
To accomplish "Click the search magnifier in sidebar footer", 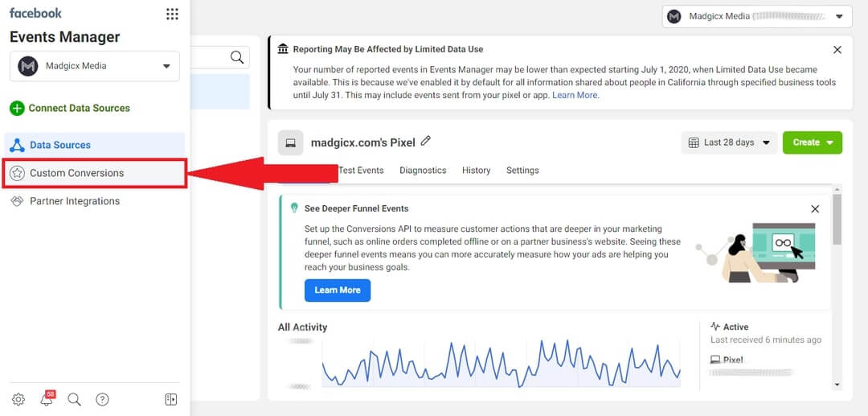I will pos(74,399).
